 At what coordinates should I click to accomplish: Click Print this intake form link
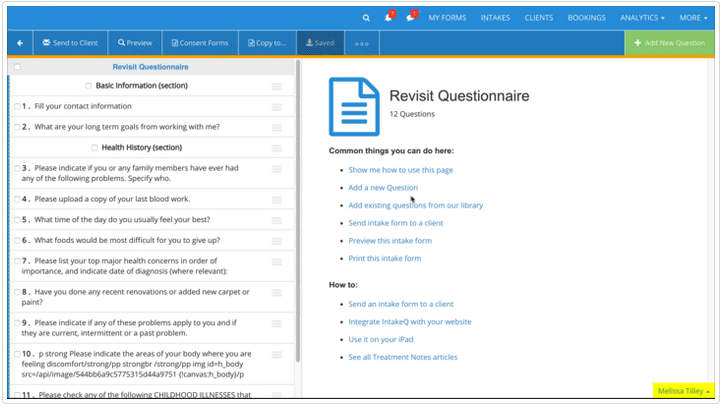coord(385,258)
